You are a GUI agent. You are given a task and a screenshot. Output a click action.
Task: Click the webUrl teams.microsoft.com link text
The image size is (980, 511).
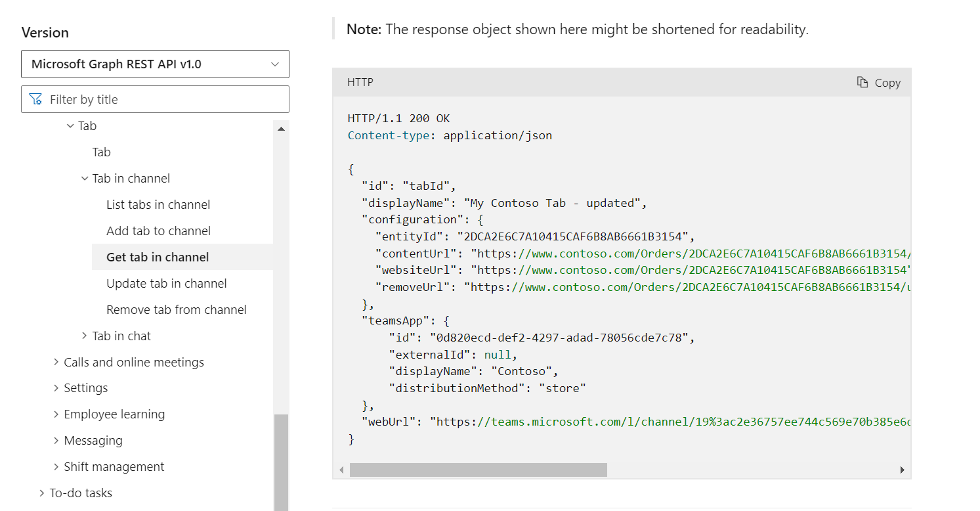click(x=670, y=422)
